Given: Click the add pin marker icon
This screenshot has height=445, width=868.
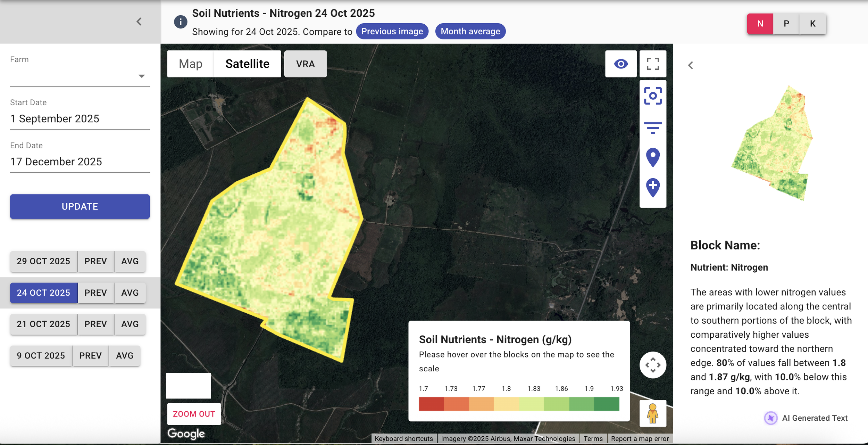Looking at the screenshot, I should tap(652, 188).
